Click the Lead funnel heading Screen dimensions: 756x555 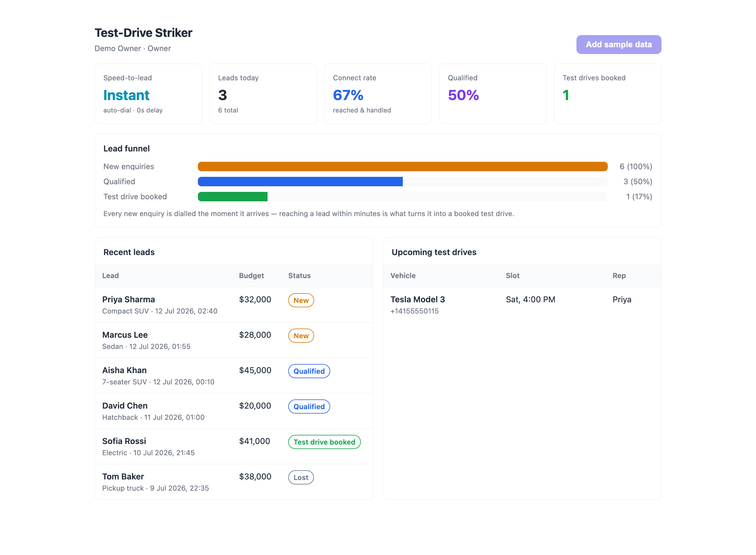(127, 148)
